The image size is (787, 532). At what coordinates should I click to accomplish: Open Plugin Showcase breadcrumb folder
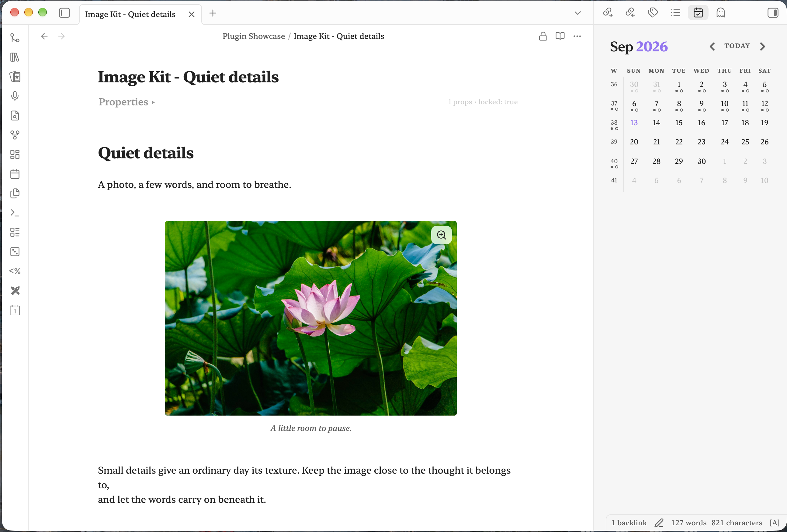click(x=254, y=36)
